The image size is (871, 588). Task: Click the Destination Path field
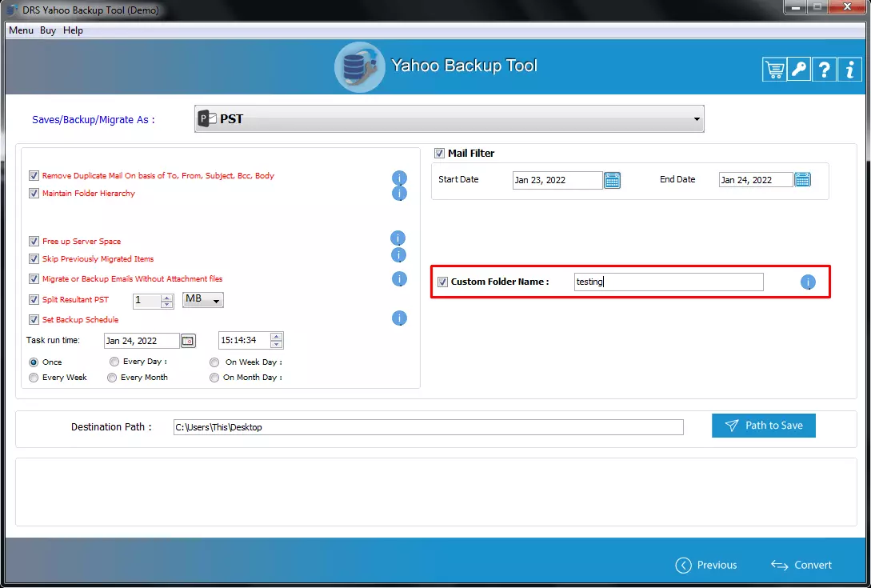(428, 427)
